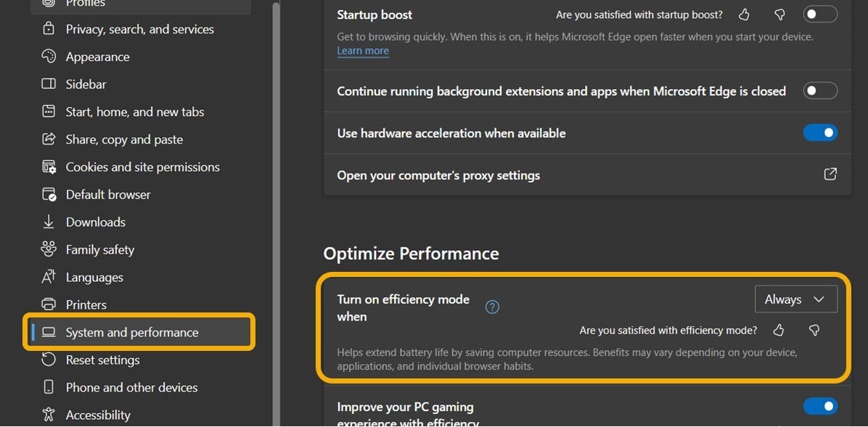This screenshot has width=868, height=427.
Task: Open the Appearance settings section
Action: click(97, 57)
